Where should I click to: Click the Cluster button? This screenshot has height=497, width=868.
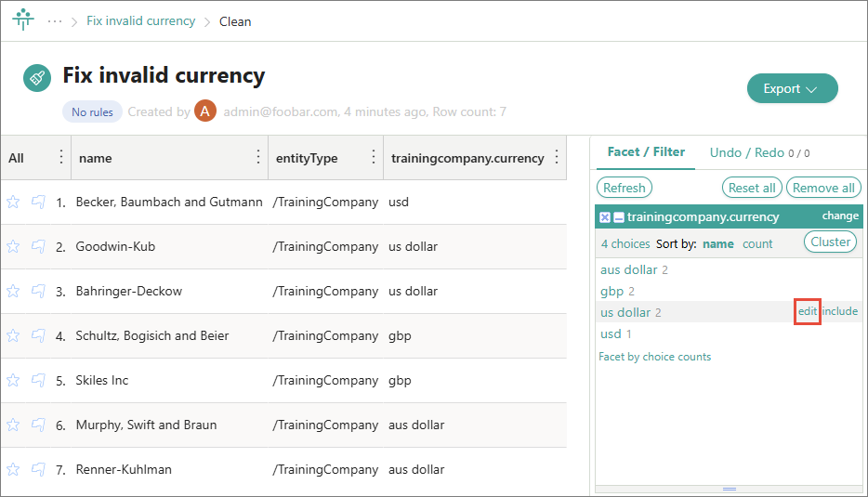point(830,242)
